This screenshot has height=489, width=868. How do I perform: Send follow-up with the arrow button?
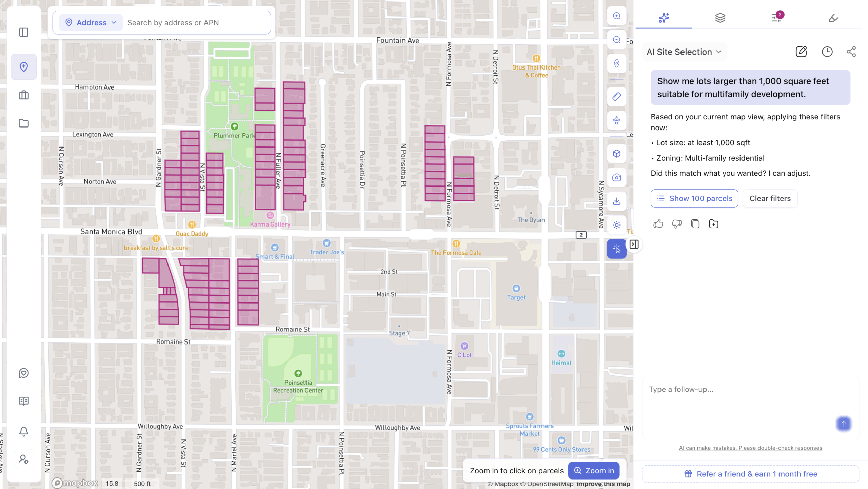pyautogui.click(x=844, y=424)
